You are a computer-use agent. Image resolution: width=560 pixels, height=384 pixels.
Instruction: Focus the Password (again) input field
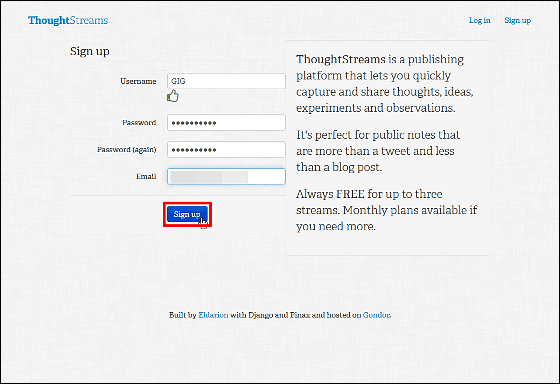point(226,149)
